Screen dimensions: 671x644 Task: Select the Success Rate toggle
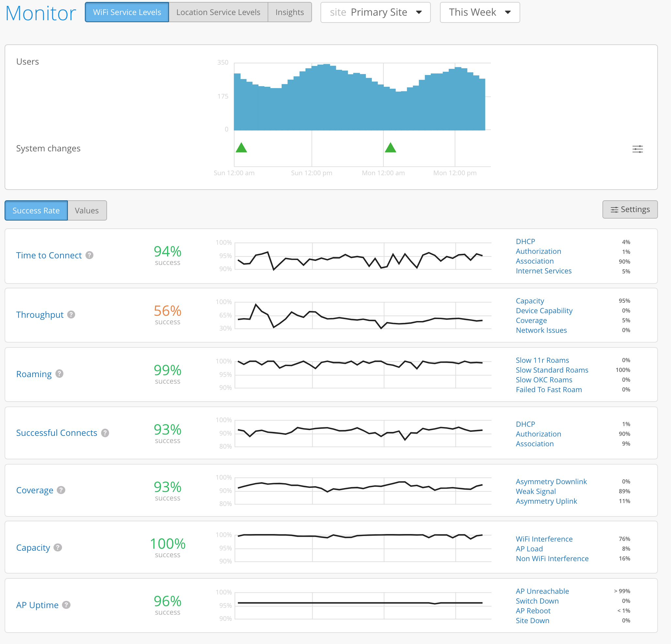36,210
